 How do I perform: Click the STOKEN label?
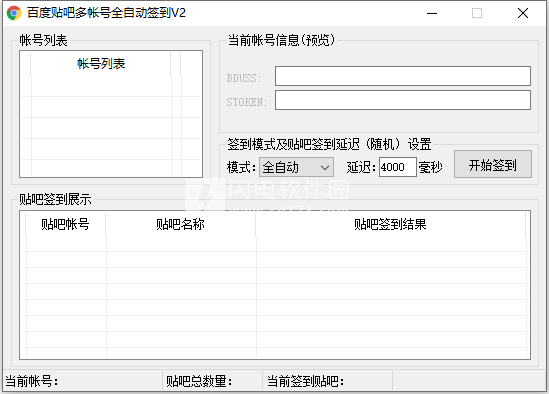(x=246, y=102)
